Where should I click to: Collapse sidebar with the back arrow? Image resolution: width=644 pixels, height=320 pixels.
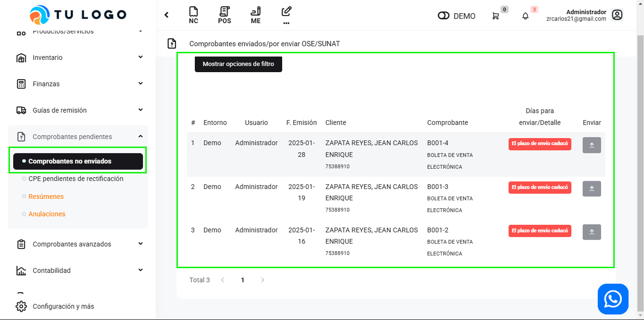(167, 15)
